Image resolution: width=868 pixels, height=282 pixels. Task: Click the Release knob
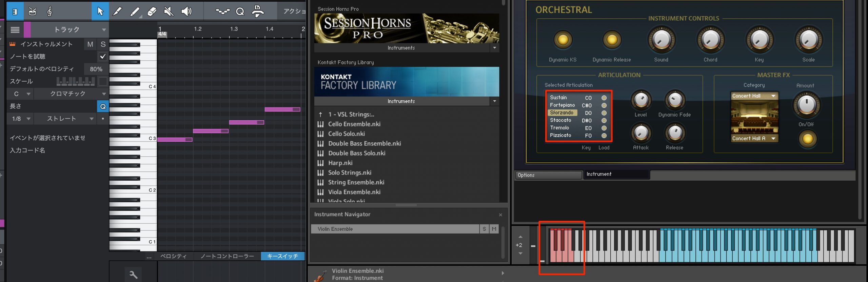click(x=675, y=133)
